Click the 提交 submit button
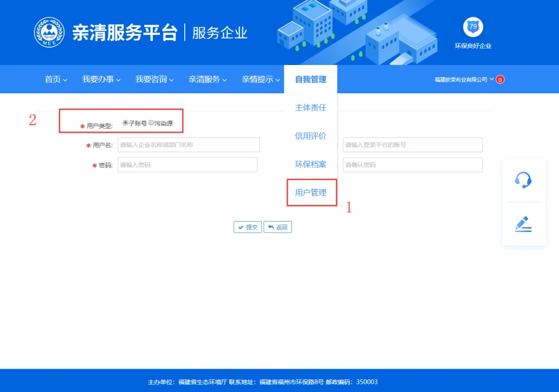Image resolution: width=559 pixels, height=392 pixels. pyautogui.click(x=248, y=227)
